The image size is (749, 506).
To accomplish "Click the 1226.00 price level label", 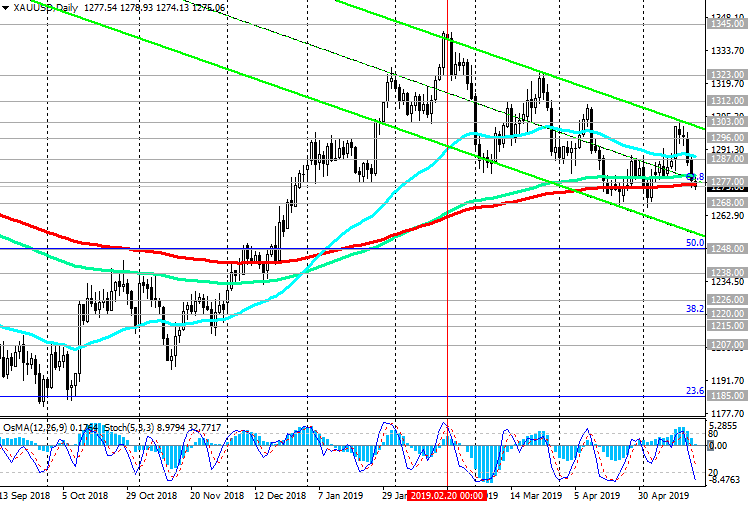I will tap(727, 300).
